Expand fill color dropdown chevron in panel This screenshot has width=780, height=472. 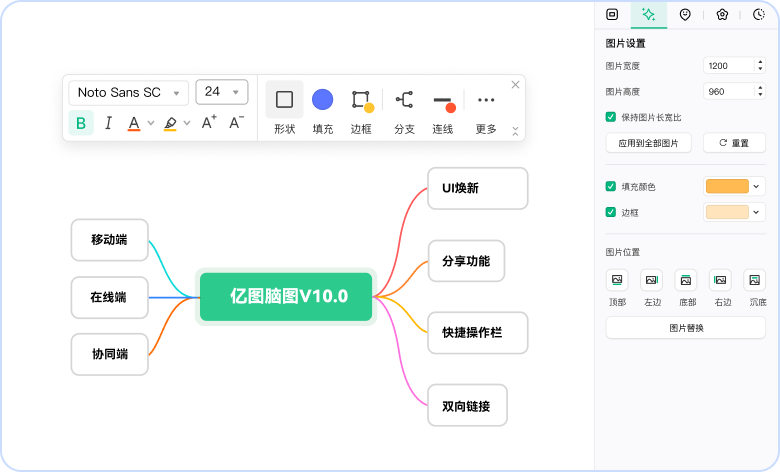pyautogui.click(x=757, y=187)
